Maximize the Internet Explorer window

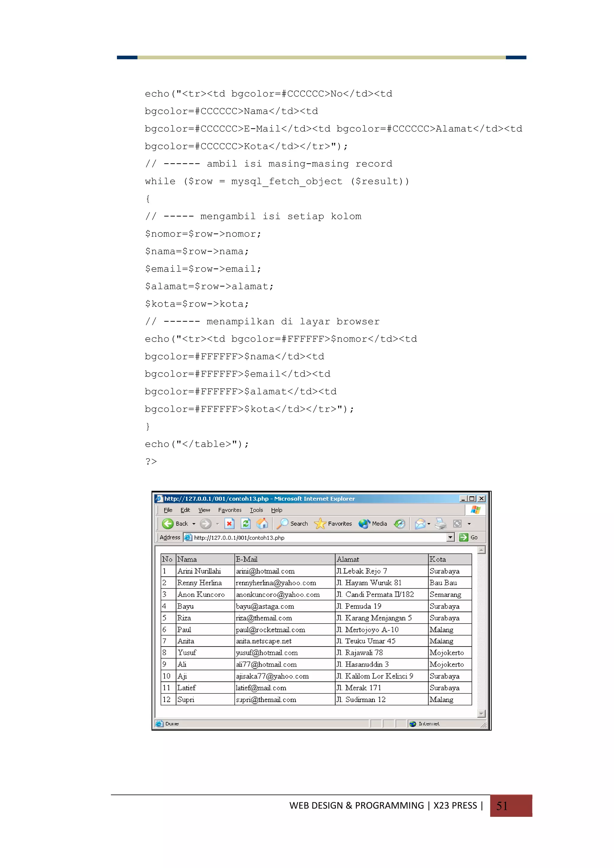point(472,499)
